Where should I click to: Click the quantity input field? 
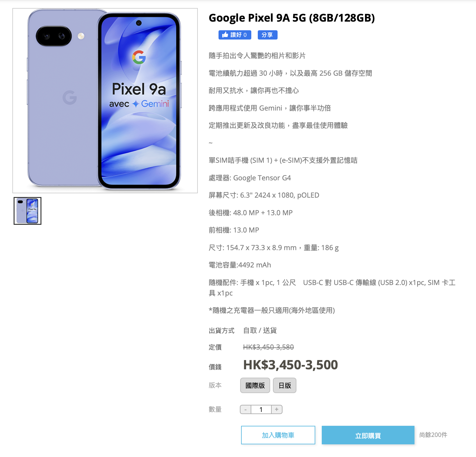click(x=261, y=409)
